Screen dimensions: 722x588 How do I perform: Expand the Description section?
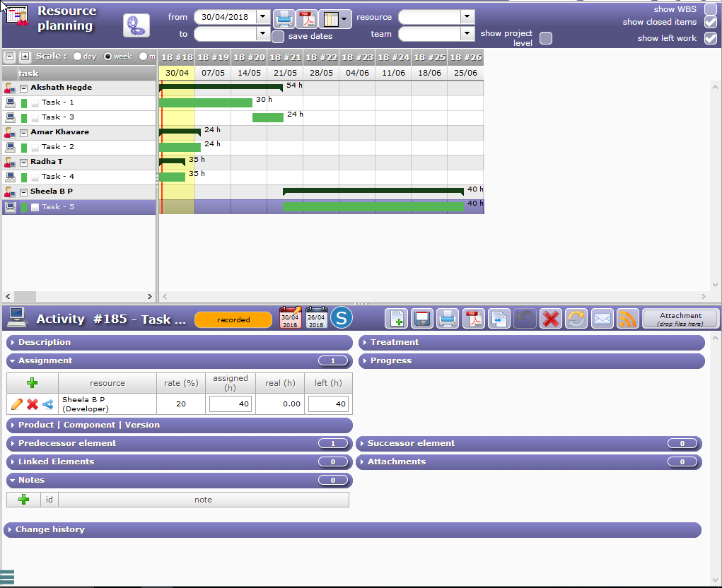pos(44,343)
